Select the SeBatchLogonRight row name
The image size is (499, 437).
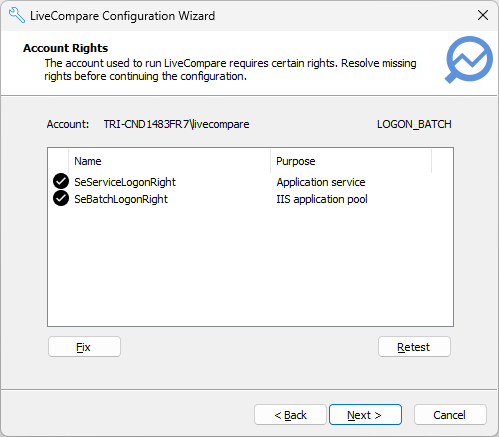(121, 199)
